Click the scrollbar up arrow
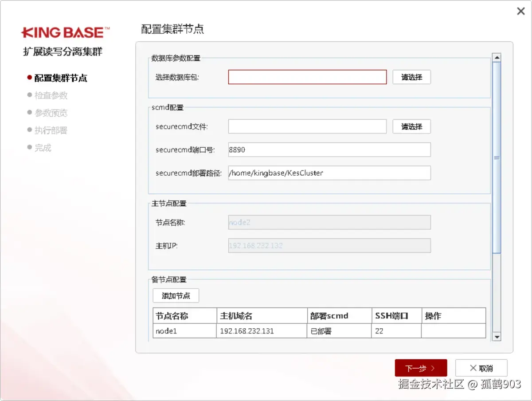Screen dimensions: 532x401 coord(497,58)
